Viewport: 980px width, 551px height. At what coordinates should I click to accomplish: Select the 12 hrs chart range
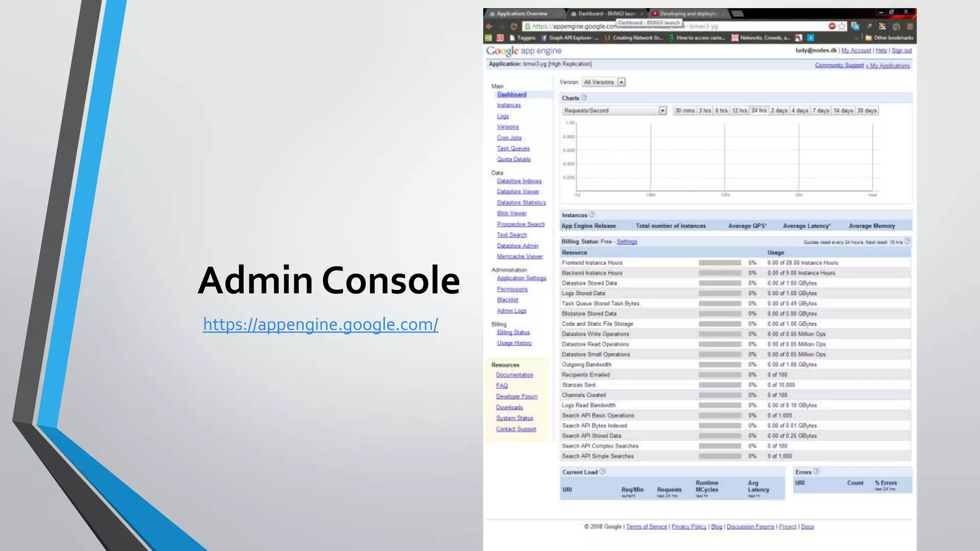(x=739, y=110)
